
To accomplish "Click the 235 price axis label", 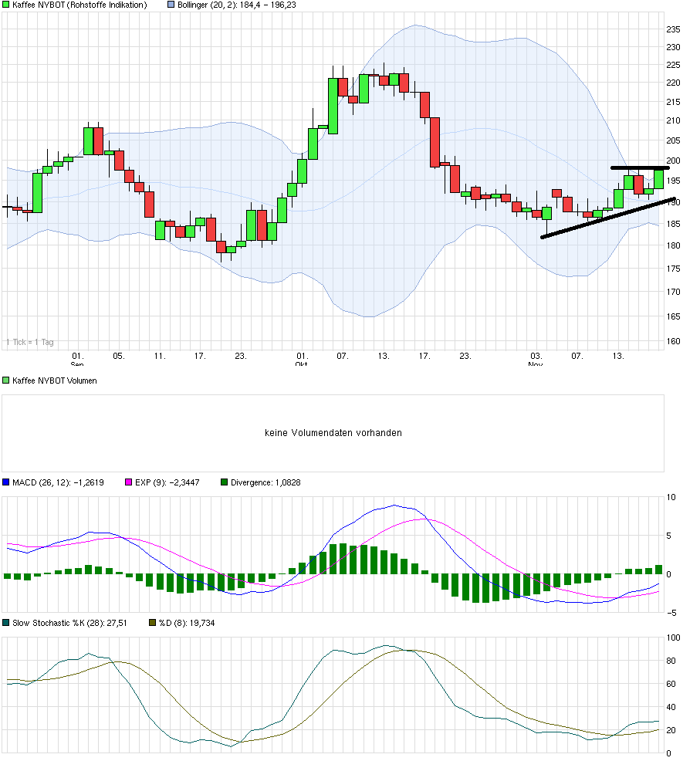I will [673, 29].
